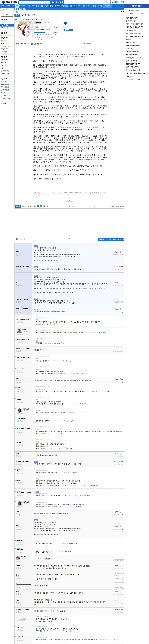Upvote OO7's comment showing 22
The height and width of the screenshot is (644, 149).
[x=116, y=592]
